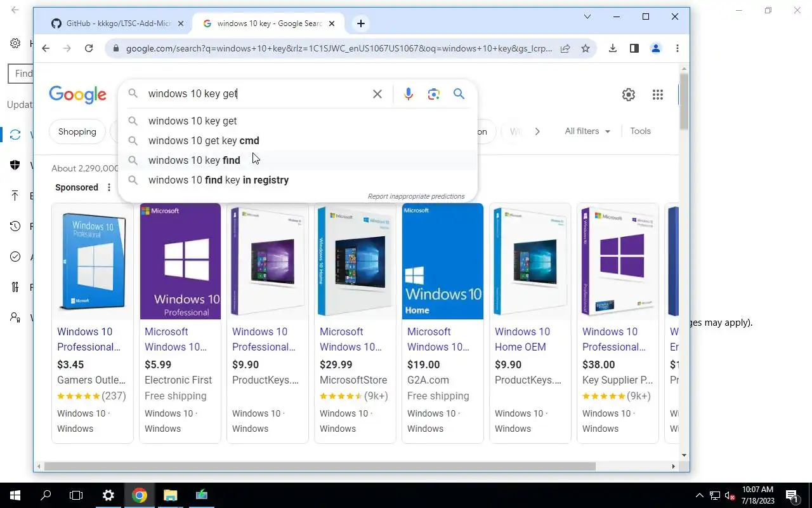This screenshot has height=508, width=812.
Task: Open the $19.00 G2A.com listing
Action: click(x=443, y=323)
